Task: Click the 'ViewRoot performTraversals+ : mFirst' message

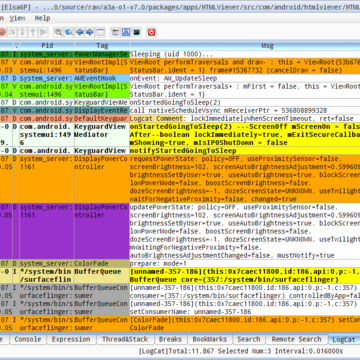Action: 245,90
